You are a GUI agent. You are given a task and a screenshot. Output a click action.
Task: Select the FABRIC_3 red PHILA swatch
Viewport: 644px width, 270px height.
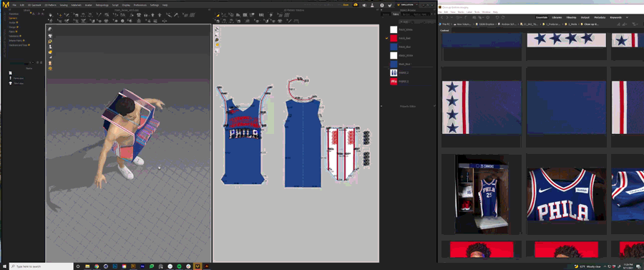click(394, 82)
